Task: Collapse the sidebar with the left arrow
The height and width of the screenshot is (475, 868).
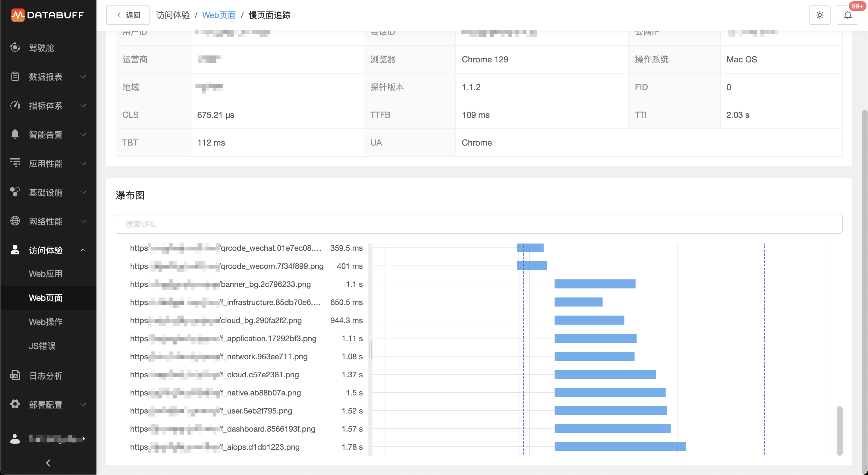Action: click(x=48, y=463)
